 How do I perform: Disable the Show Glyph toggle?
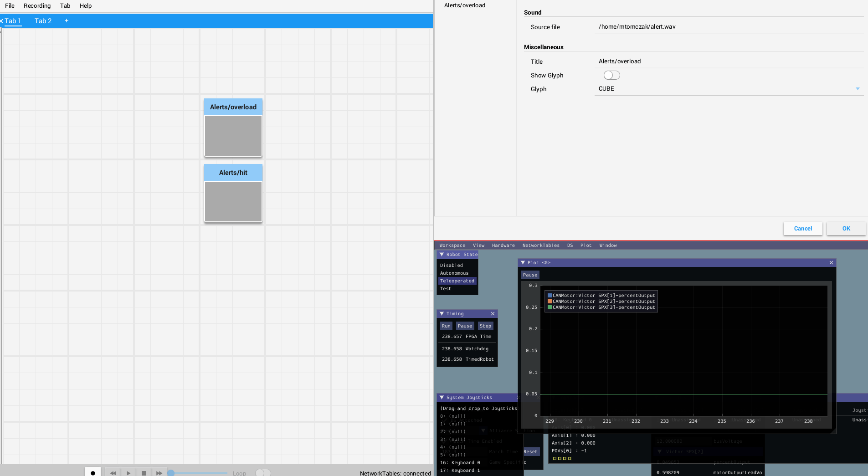coord(611,75)
